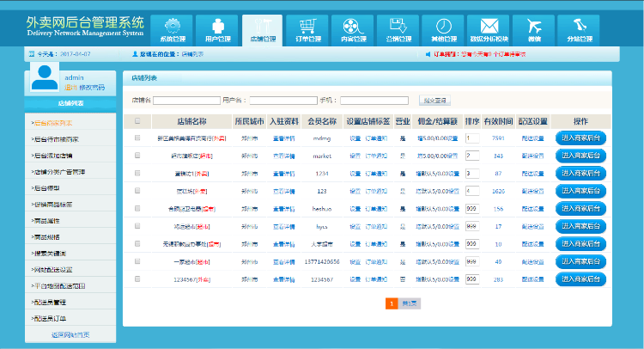
Task: Click 进入商家后台 button for member mdmg
Action: [x=580, y=138]
